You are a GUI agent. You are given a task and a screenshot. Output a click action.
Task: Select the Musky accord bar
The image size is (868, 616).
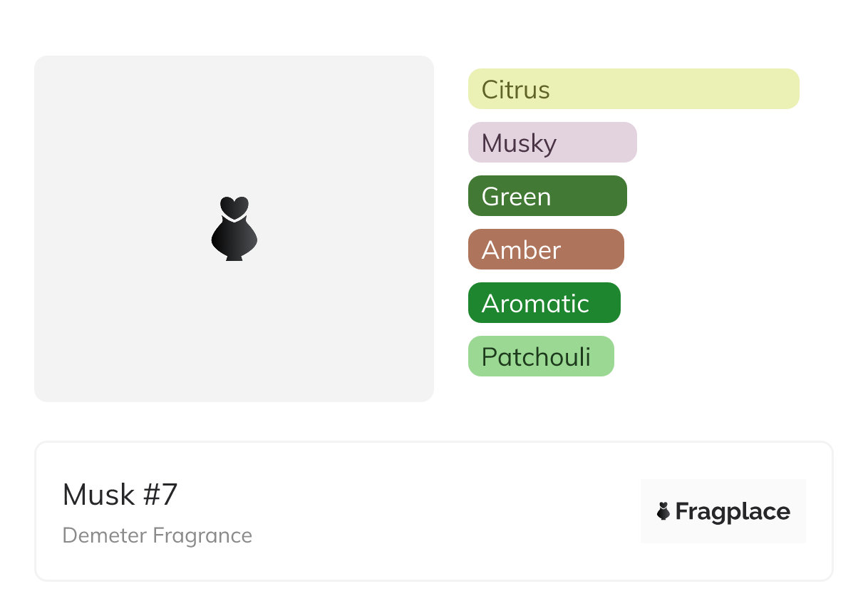[x=552, y=143]
